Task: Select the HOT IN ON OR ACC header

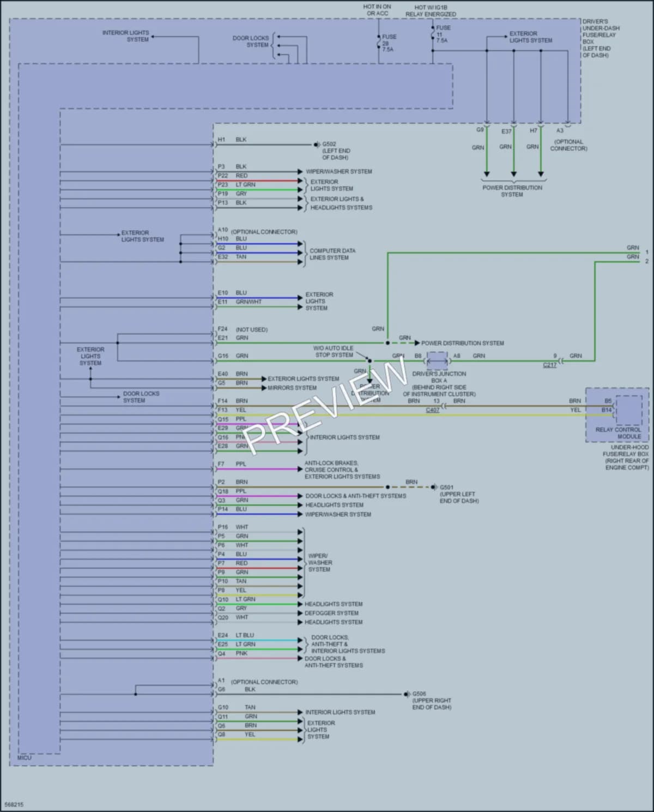Action: [377, 10]
